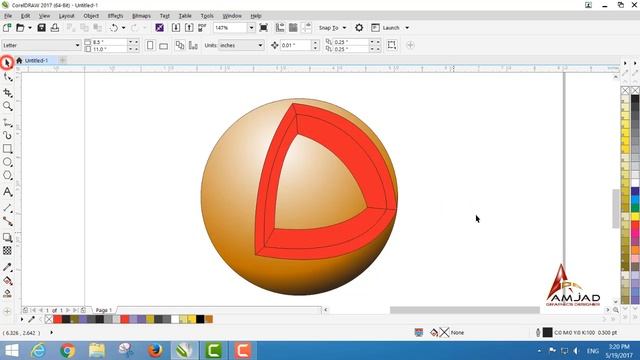Select the Parallel Dimension tool
The image size is (640, 360).
pyautogui.click(x=7, y=208)
